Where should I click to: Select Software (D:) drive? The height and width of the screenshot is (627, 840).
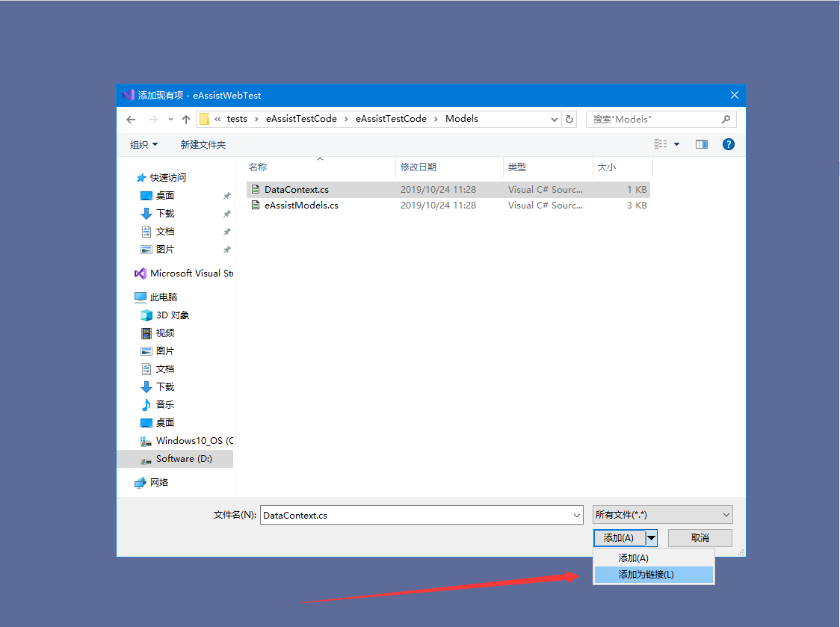(175, 459)
